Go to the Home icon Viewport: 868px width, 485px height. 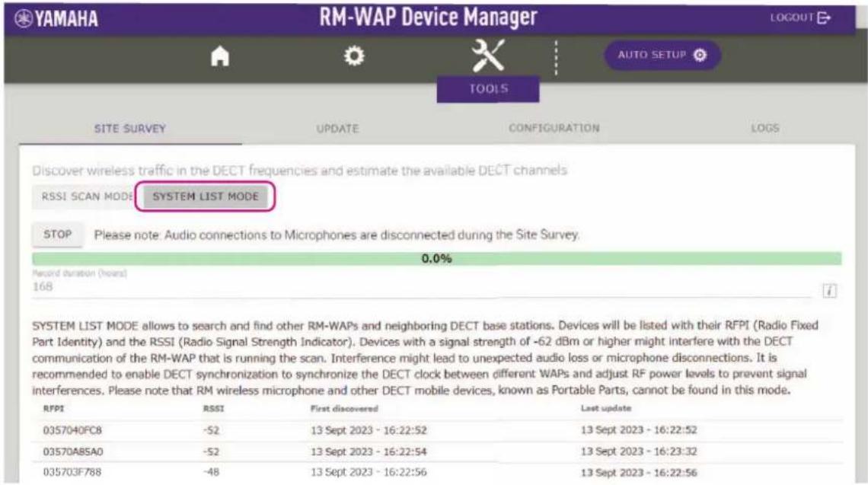(x=220, y=56)
